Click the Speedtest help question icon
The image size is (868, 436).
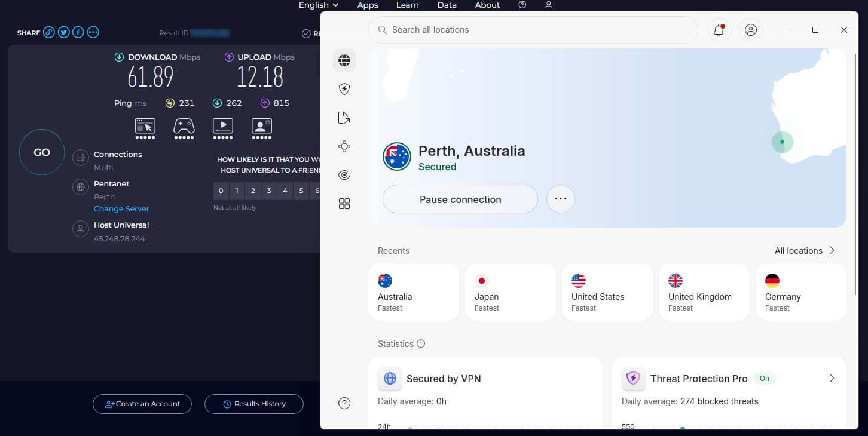coord(522,5)
